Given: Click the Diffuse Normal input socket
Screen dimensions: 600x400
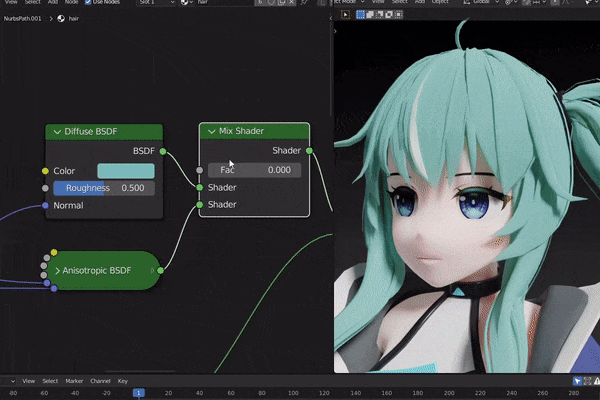Looking at the screenshot, I should [45, 206].
